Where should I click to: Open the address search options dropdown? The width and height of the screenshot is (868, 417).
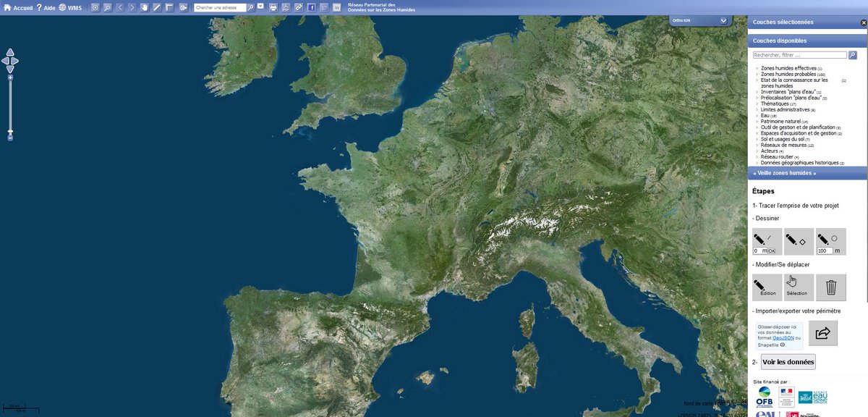click(260, 7)
